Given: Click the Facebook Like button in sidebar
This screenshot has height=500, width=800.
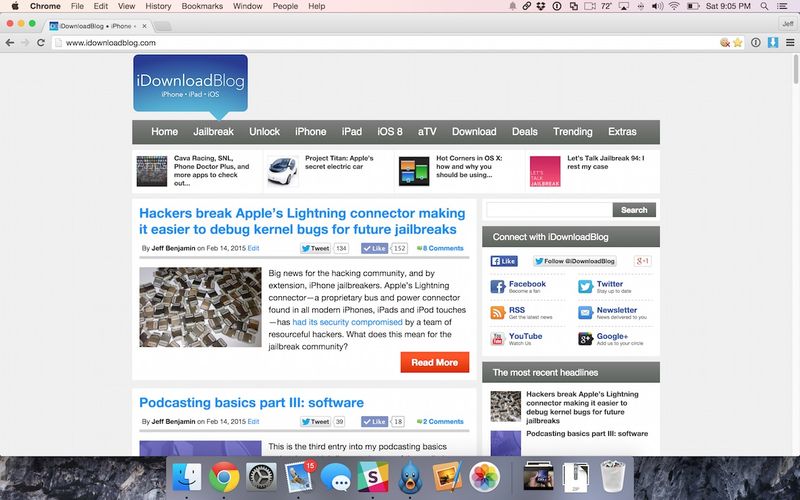Looking at the screenshot, I should [504, 261].
